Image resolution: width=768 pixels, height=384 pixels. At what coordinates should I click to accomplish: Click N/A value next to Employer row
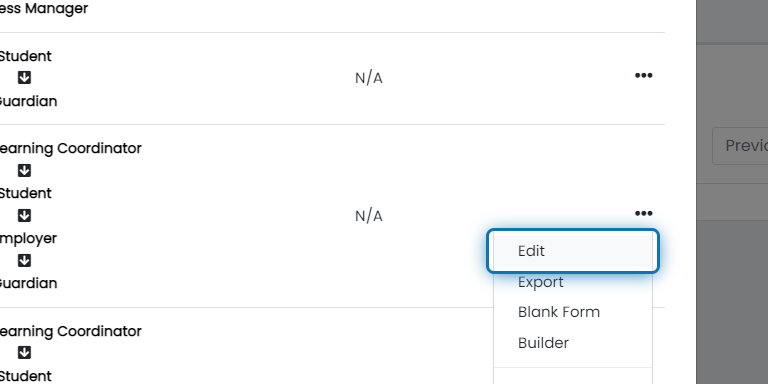pos(369,216)
